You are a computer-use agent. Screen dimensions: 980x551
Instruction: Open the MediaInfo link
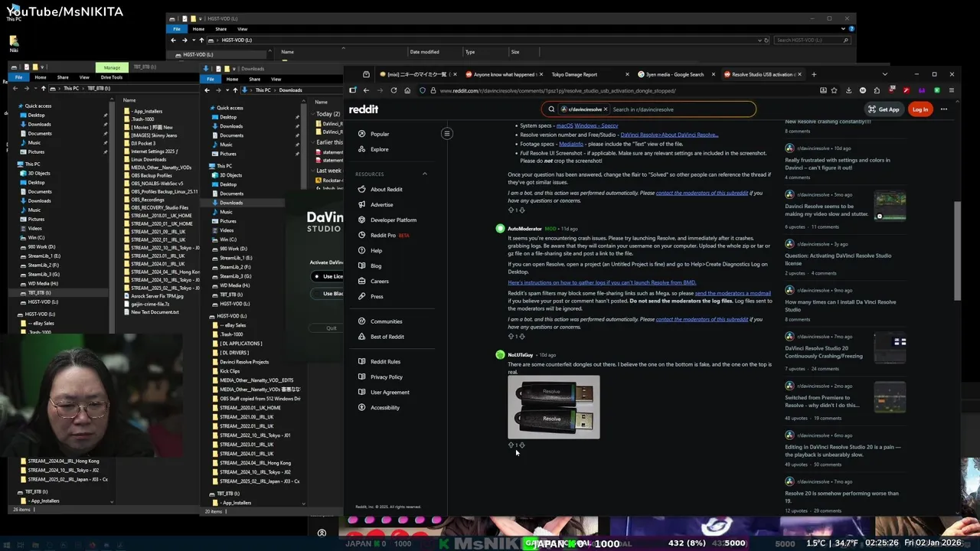571,144
